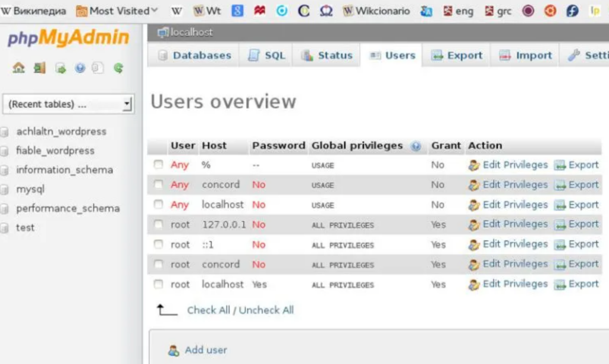This screenshot has width=609, height=364.
Task: Open the query window icon
Action: pyautogui.click(x=60, y=68)
